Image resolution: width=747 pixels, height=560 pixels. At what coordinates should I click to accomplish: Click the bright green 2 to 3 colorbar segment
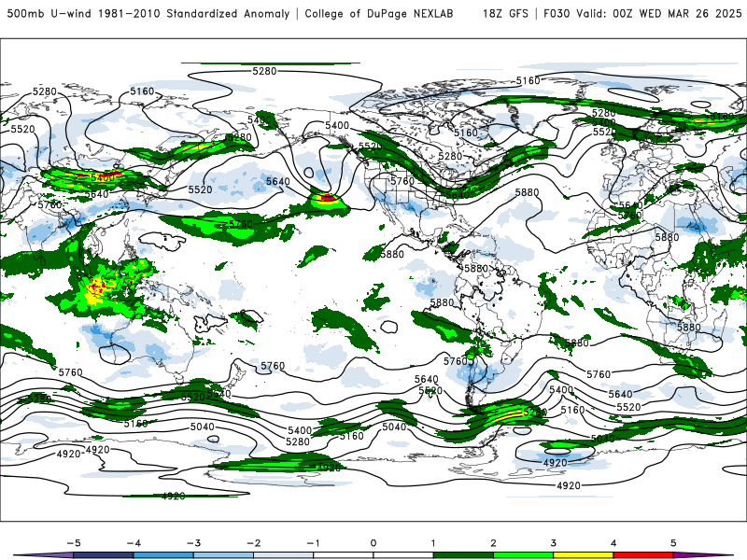(523, 555)
